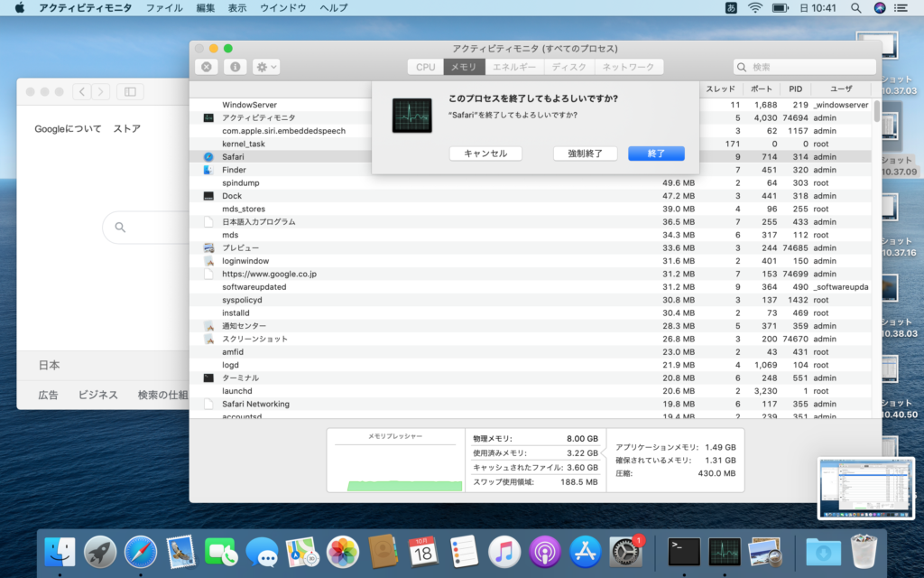The height and width of the screenshot is (578, 924).
Task: Open the 表示 menu
Action: tap(237, 7)
